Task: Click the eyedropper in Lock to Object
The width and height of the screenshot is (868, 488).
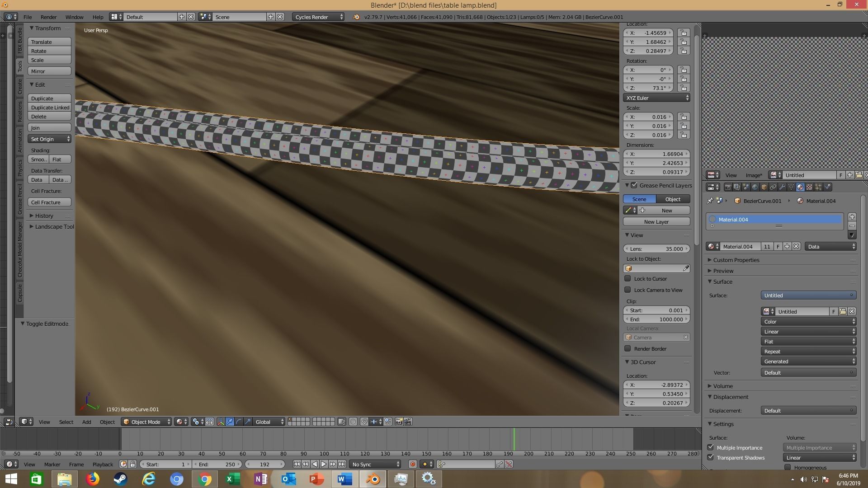Action: (686, 268)
